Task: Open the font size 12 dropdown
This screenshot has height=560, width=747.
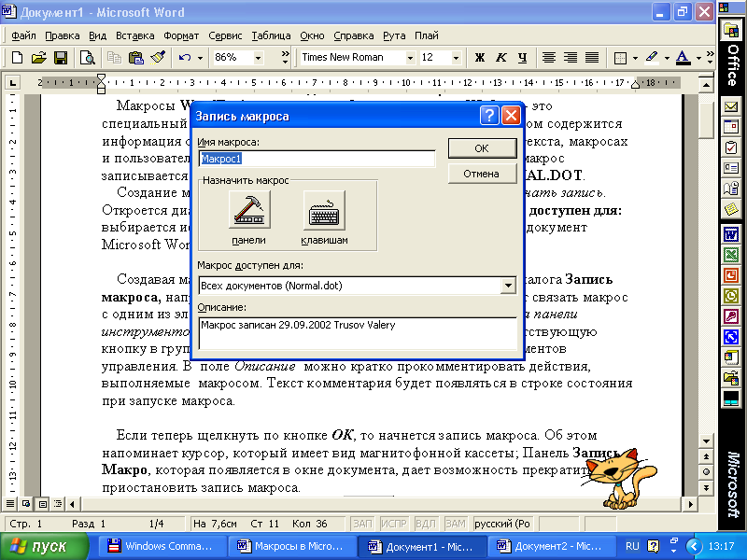Action: click(x=456, y=58)
